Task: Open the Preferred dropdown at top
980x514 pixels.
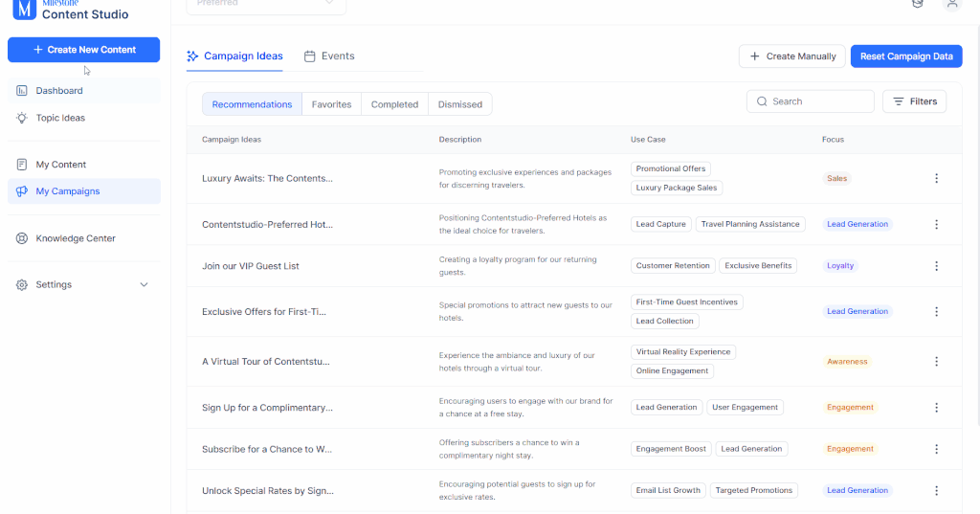Action: click(x=266, y=7)
